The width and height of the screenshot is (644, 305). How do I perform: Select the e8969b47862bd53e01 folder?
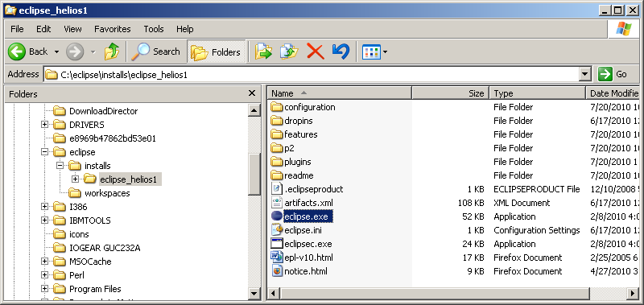click(x=113, y=138)
